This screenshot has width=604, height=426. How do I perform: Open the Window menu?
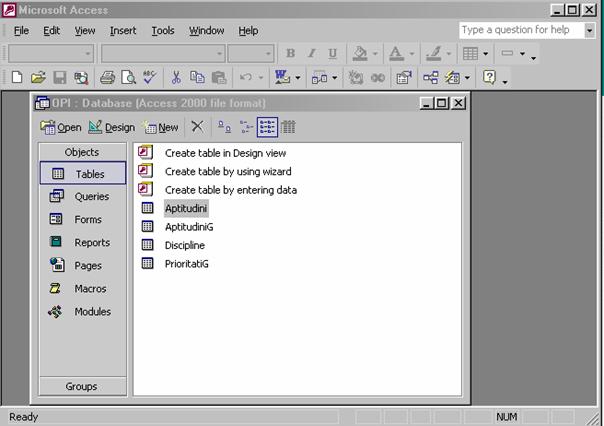pyautogui.click(x=206, y=30)
